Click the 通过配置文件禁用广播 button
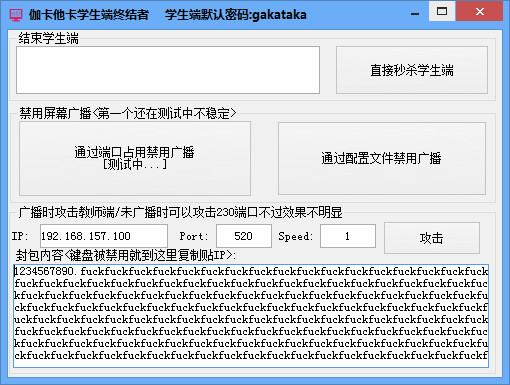The image size is (510, 385). (382, 158)
